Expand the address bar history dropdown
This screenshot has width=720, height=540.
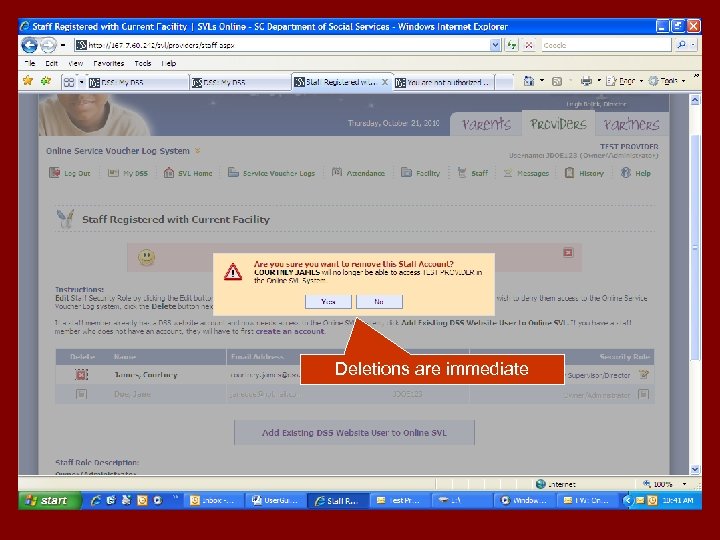click(495, 45)
